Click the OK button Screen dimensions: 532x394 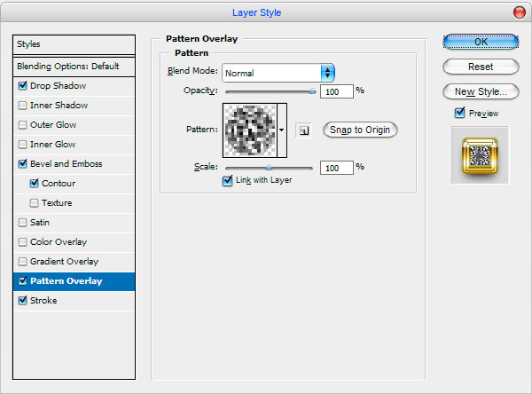pos(481,42)
